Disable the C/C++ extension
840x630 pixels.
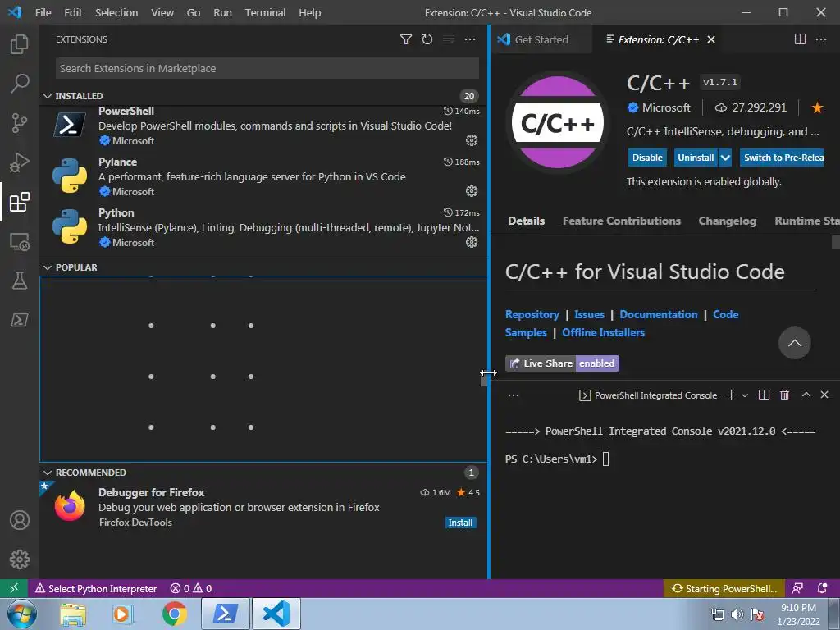click(x=647, y=157)
